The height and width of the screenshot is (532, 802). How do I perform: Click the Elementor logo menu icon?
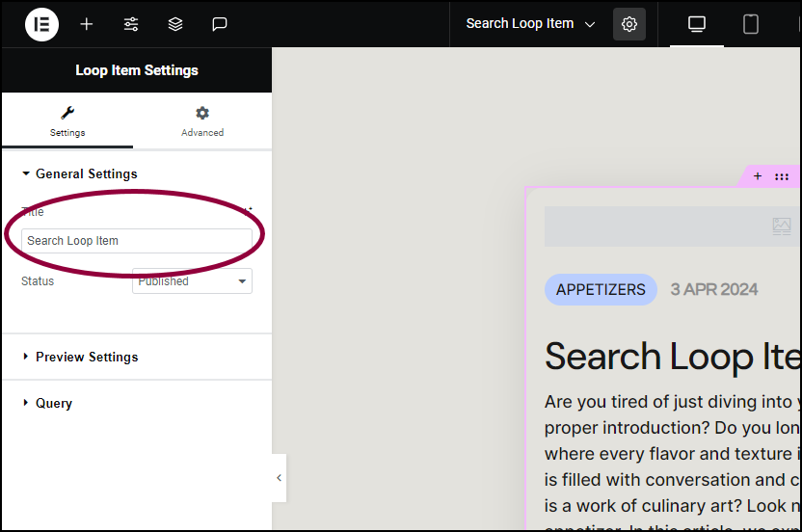coord(42,24)
